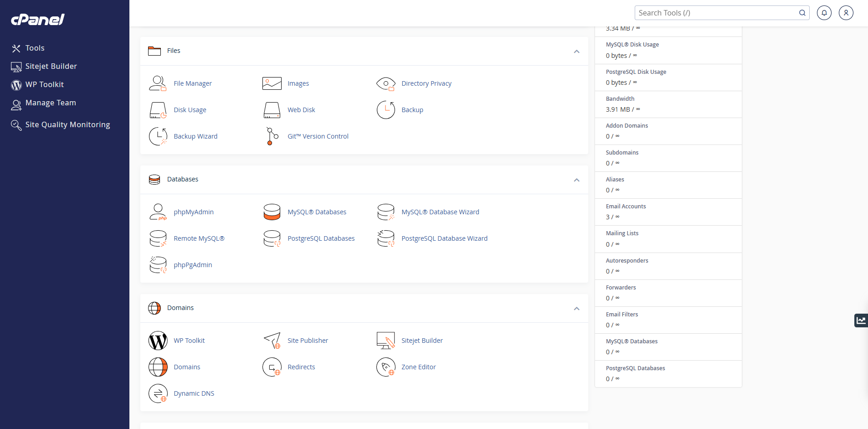Open the WP Toolkit WordPress icon in Domains
The image size is (868, 429).
pos(158,341)
